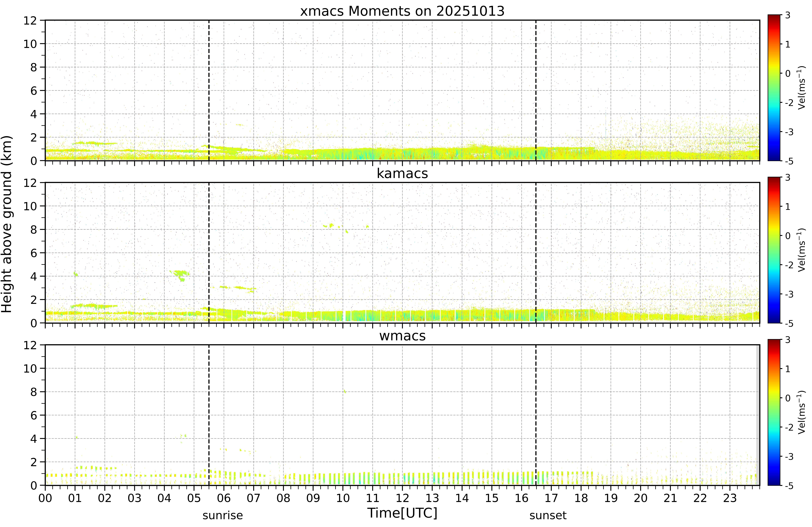This screenshot has height=527, width=812.
Task: Click the '00' time tick label
Action: [45, 498]
